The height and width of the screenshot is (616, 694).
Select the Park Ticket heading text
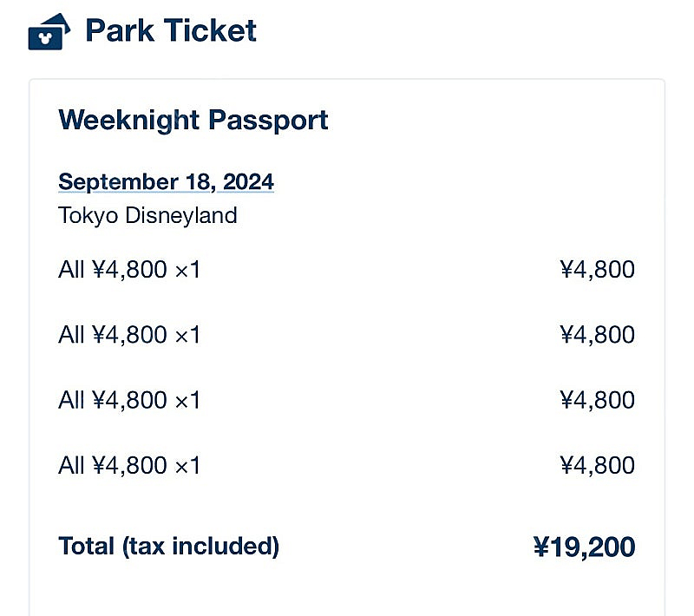click(171, 30)
